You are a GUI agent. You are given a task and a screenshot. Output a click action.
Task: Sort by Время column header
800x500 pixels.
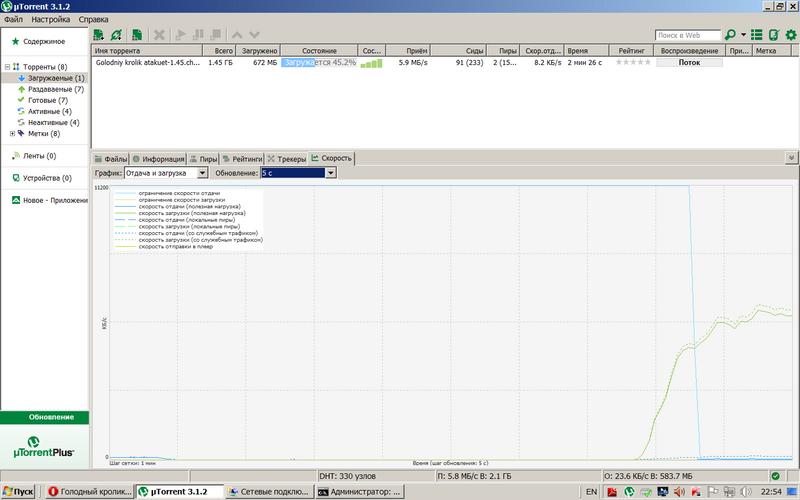tap(586, 51)
